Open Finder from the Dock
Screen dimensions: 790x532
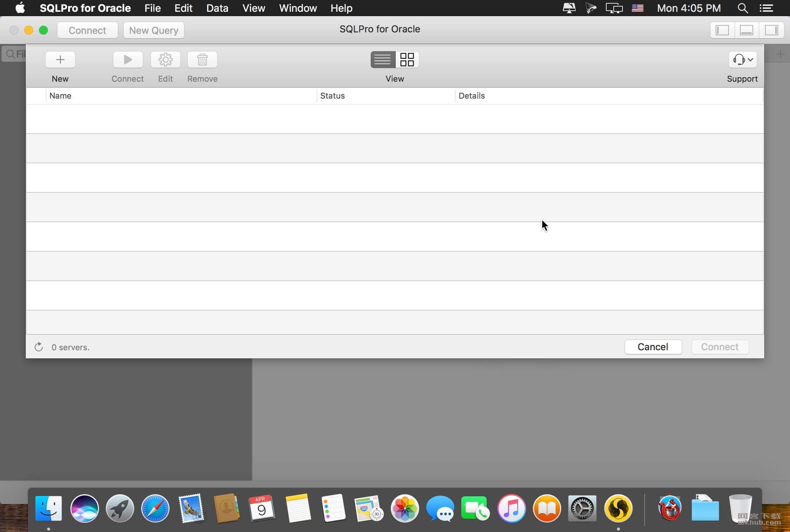(x=49, y=508)
